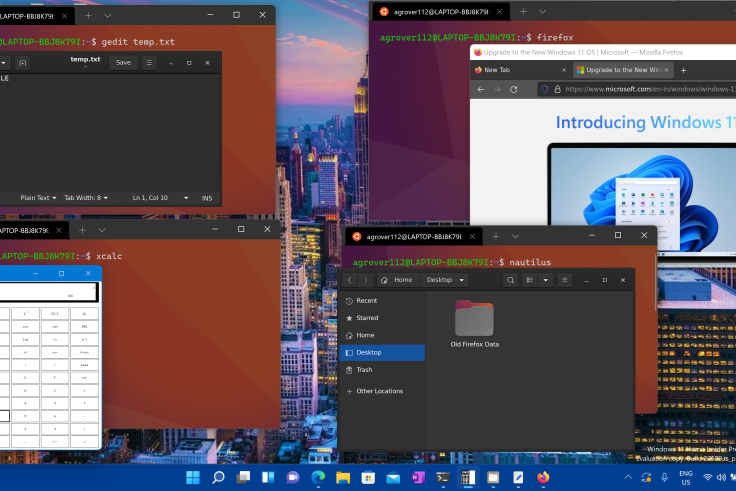The image size is (736, 491).
Task: Open tab dropdown in firefox terminal window
Action: coord(542,12)
